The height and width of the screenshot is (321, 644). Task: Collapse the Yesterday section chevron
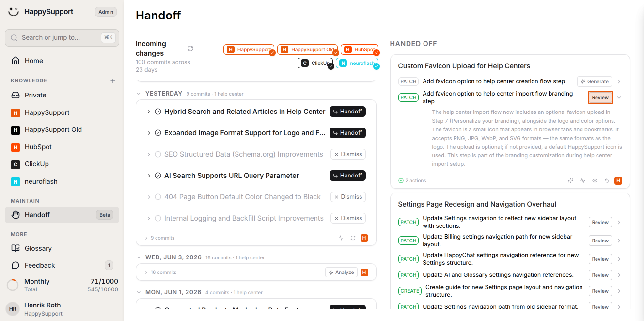(x=139, y=94)
